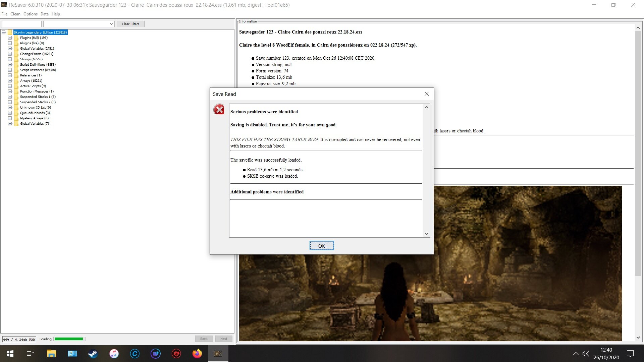Viewport: 644px width, 362px height.
Task: Open Task View on the taskbar
Action: [30, 354]
